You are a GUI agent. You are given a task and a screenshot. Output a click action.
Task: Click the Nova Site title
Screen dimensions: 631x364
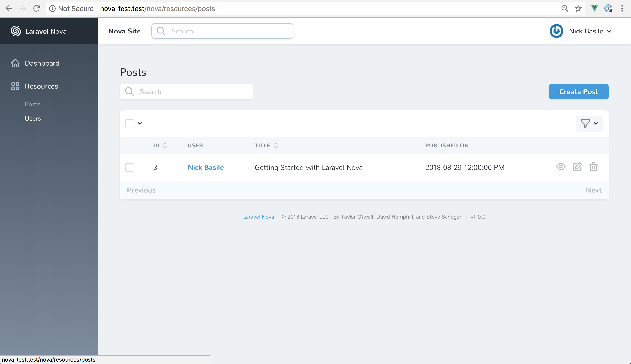tap(124, 31)
